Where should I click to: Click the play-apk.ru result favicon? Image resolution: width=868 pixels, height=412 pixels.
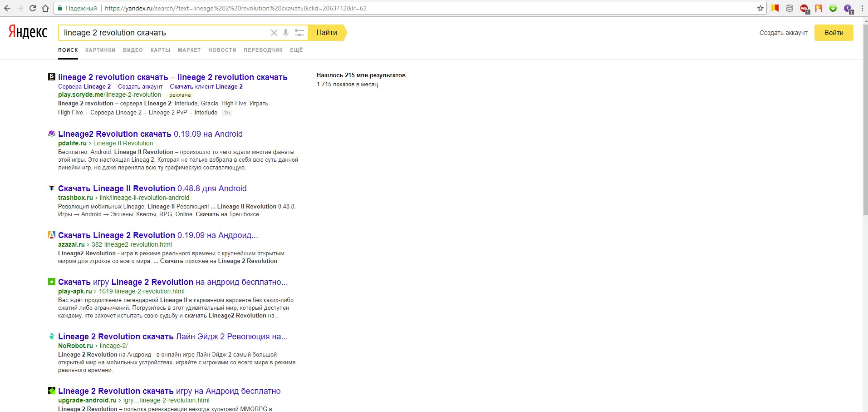tap(52, 282)
